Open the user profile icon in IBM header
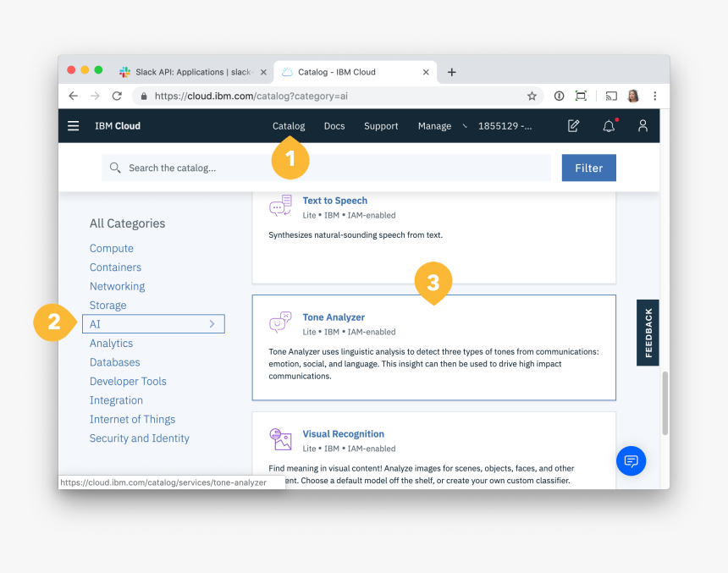This screenshot has width=728, height=573. click(643, 126)
